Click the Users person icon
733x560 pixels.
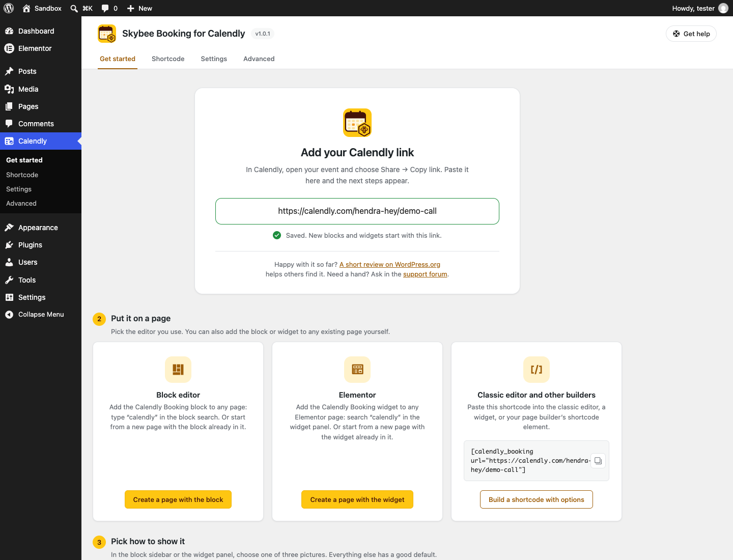coord(9,262)
